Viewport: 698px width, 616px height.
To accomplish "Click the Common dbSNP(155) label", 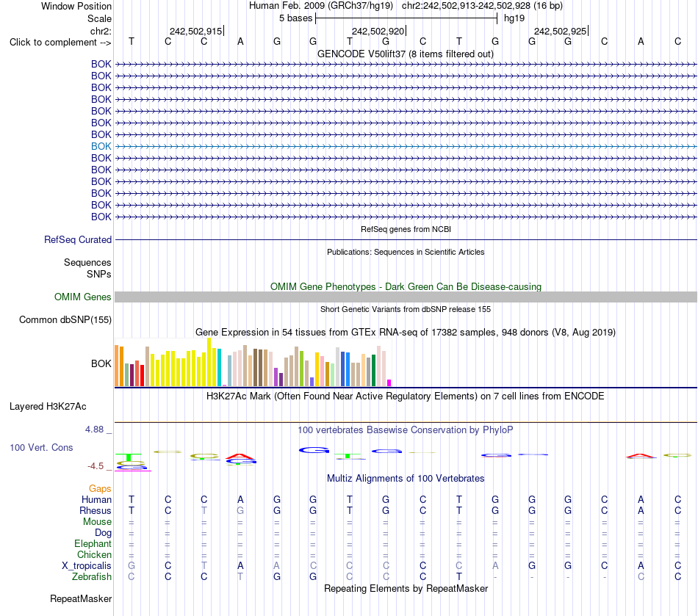I will pyautogui.click(x=65, y=320).
